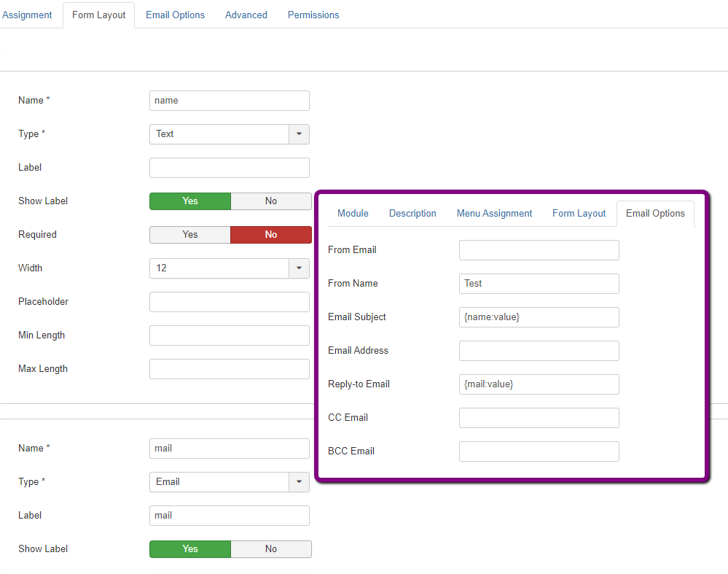Select the Module tab in popup panel
Screen dimensions: 728x574
[x=353, y=214]
